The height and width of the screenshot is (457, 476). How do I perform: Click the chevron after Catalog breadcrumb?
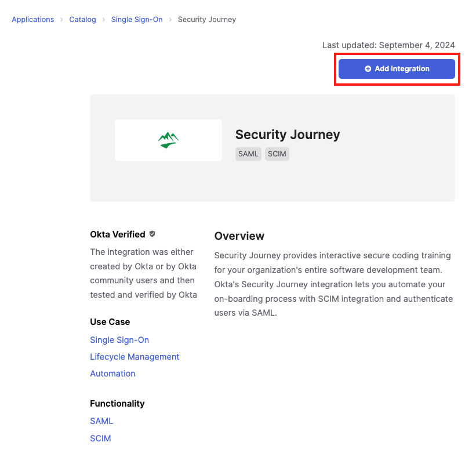(104, 20)
